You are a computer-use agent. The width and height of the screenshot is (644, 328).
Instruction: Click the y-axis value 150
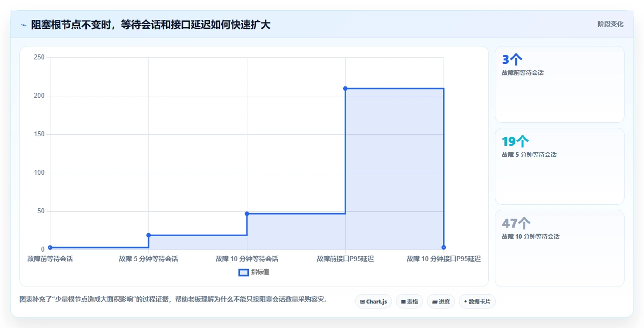39,134
